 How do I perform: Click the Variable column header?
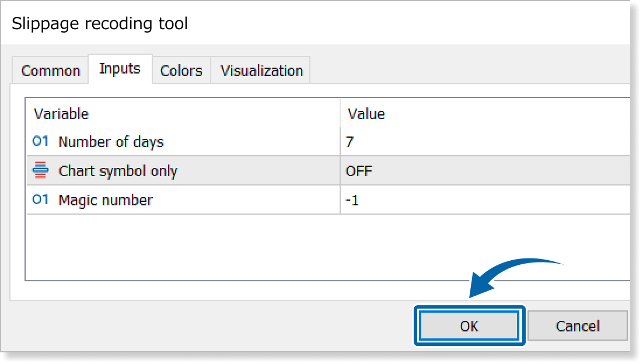(x=61, y=113)
